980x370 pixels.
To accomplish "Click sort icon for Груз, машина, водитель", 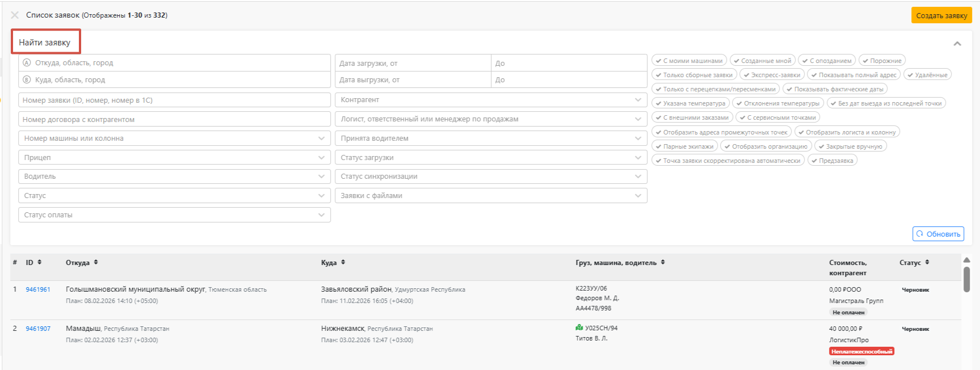I will [663, 262].
